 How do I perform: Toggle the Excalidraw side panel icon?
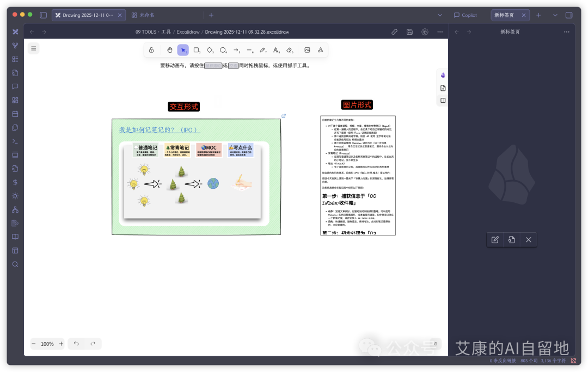(x=443, y=101)
